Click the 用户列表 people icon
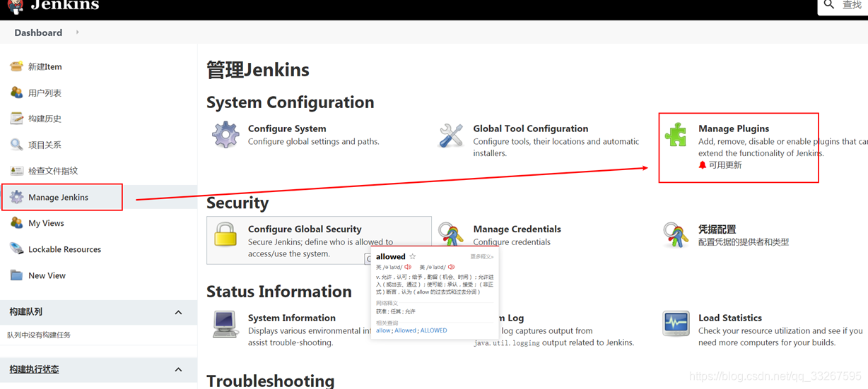The width and height of the screenshot is (868, 389). [16, 92]
